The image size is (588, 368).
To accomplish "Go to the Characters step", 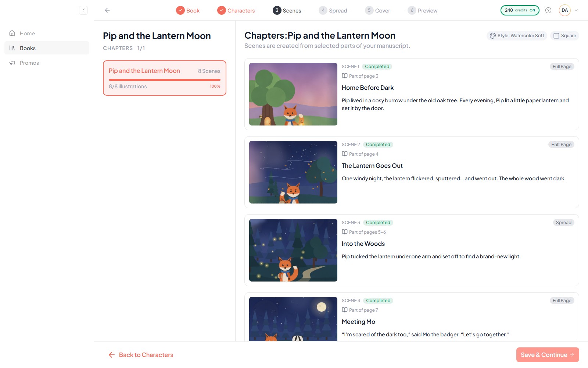I will [236, 11].
